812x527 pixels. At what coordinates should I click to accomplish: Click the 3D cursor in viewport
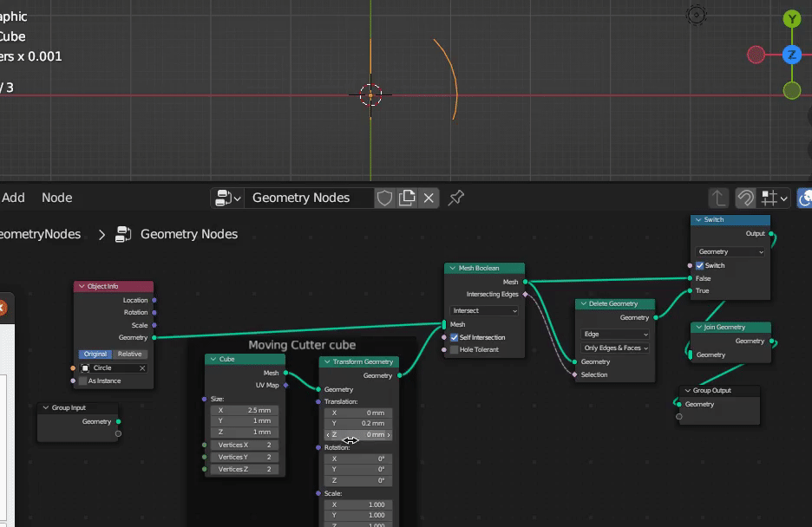(x=370, y=95)
